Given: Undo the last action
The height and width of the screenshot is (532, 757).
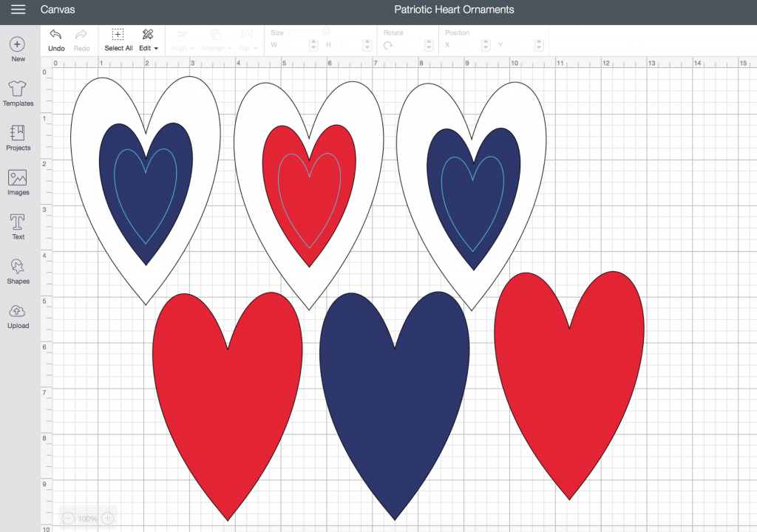Looking at the screenshot, I should tap(56, 41).
